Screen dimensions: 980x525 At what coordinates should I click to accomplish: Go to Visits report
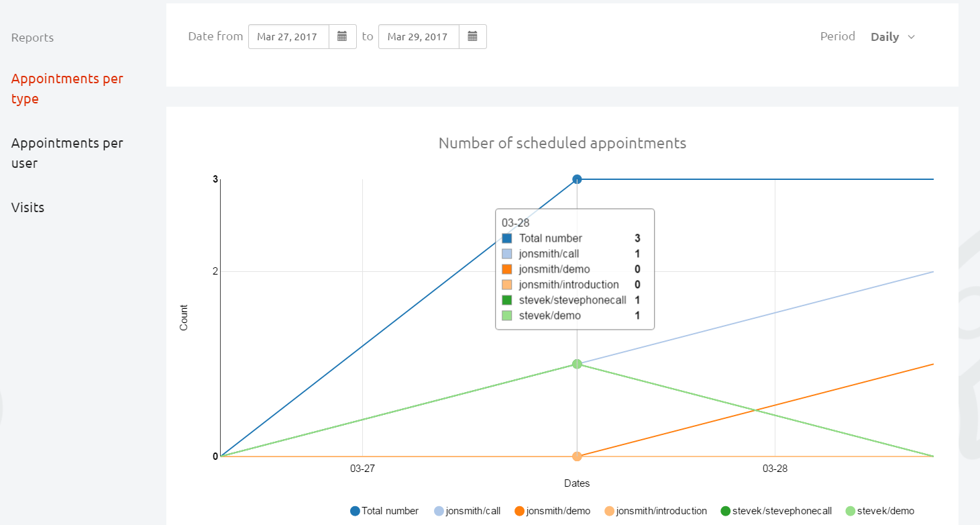coord(28,207)
